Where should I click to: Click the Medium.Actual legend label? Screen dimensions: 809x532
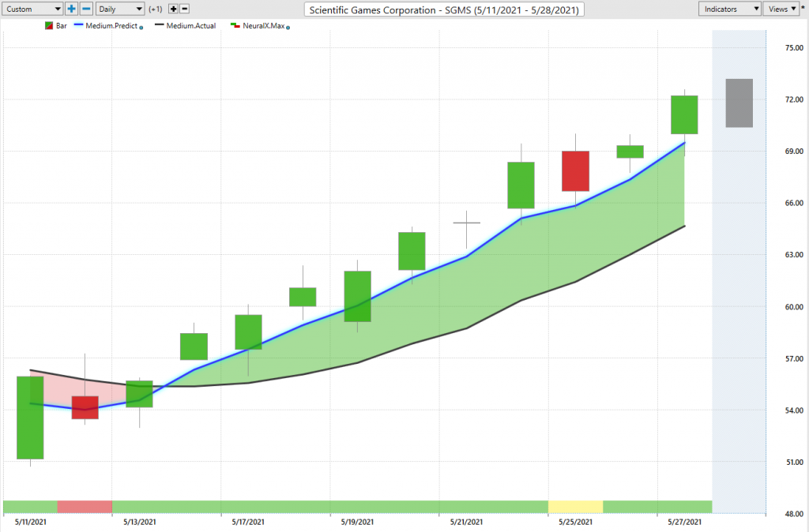tap(191, 26)
